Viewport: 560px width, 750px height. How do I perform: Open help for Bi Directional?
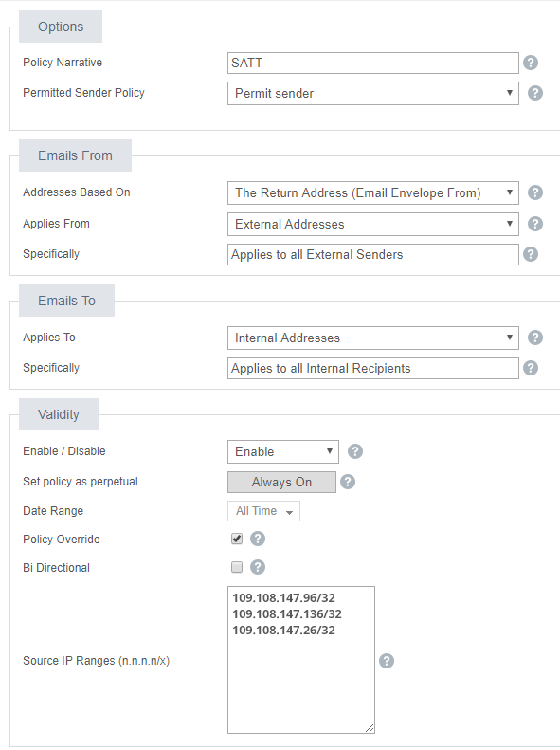(258, 567)
